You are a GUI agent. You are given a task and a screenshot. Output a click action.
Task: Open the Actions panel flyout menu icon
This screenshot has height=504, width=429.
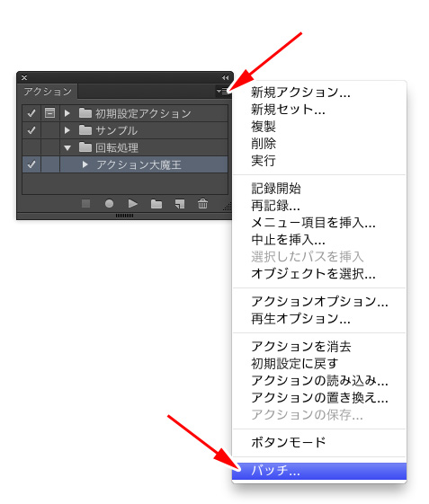223,92
